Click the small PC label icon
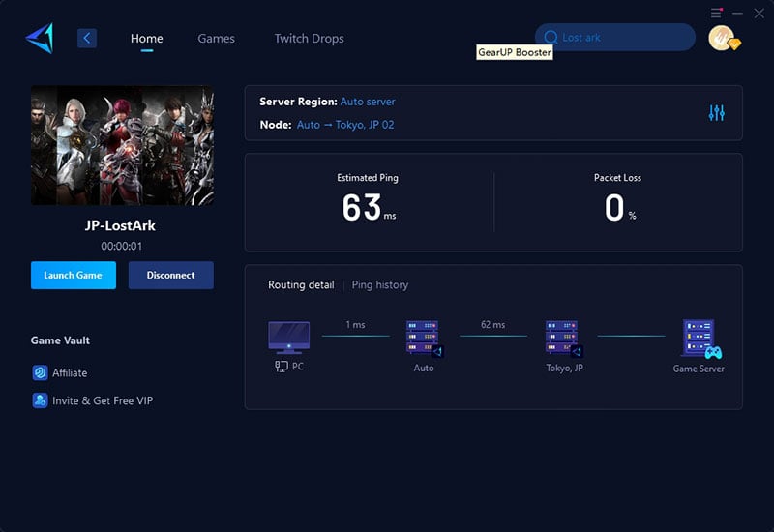 pos(282,367)
